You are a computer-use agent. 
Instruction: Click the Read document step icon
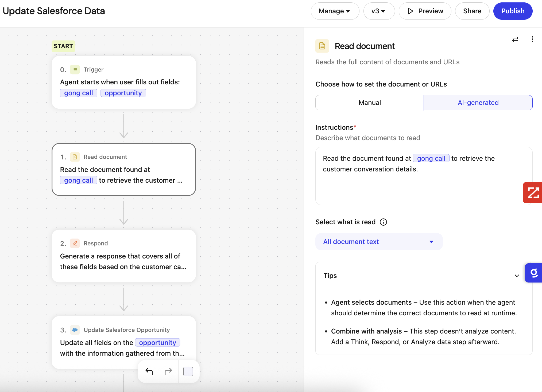75,157
